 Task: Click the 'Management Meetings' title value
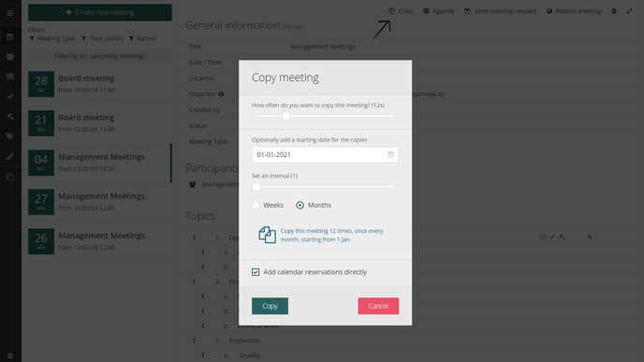point(323,47)
